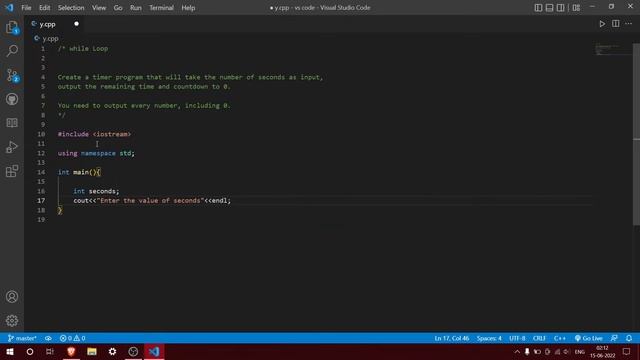
Task: Place cursor on line 17 cout statement
Action: click(x=152, y=200)
